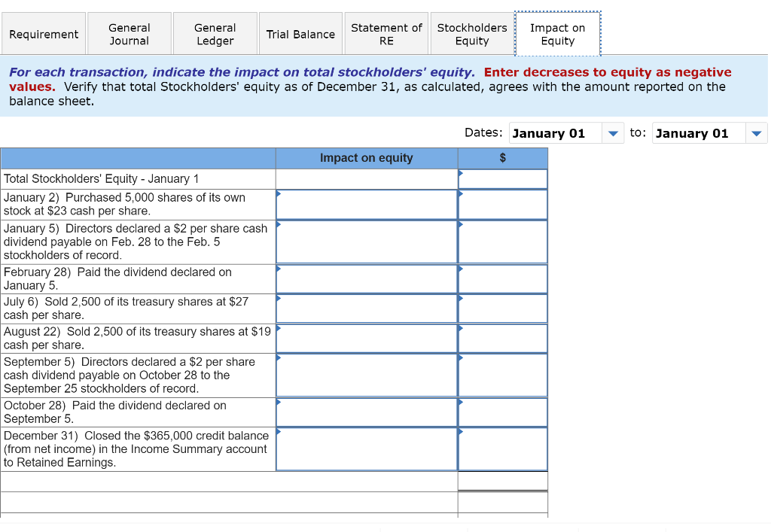Click dollar amount cell for September 5 dividend
This screenshot has height=532, width=771.
click(x=502, y=375)
